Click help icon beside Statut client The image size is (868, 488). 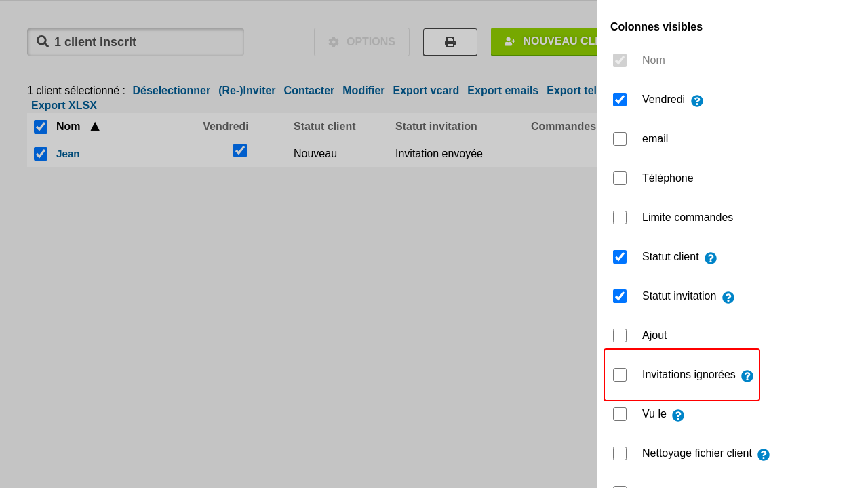pyautogui.click(x=710, y=258)
